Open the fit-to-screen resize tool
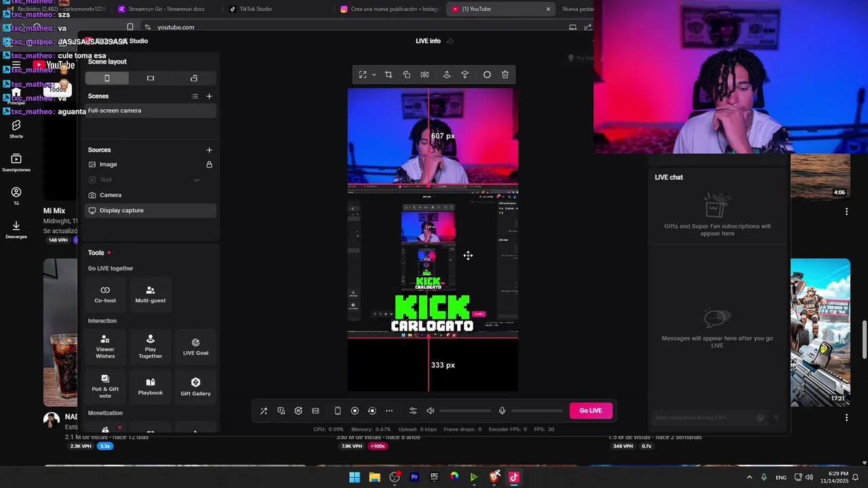 click(x=363, y=75)
